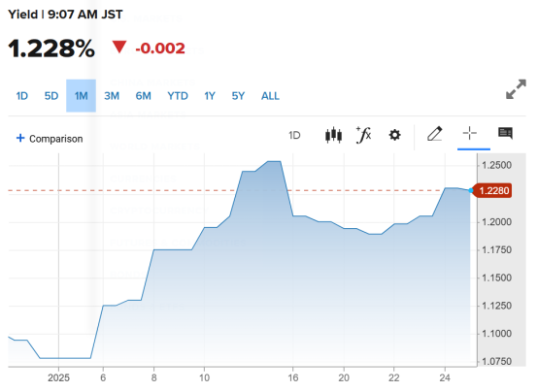The height and width of the screenshot is (392, 538).
Task: Open the candlestick chart type icon
Action: click(x=333, y=135)
